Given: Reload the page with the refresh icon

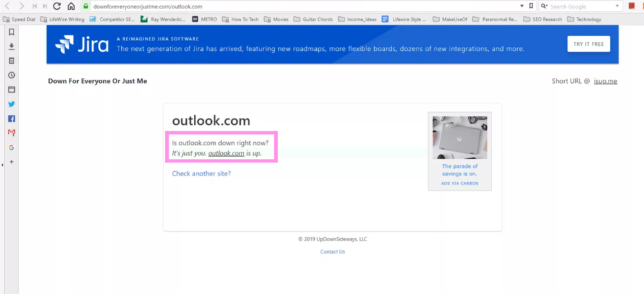Looking at the screenshot, I should pyautogui.click(x=57, y=6).
